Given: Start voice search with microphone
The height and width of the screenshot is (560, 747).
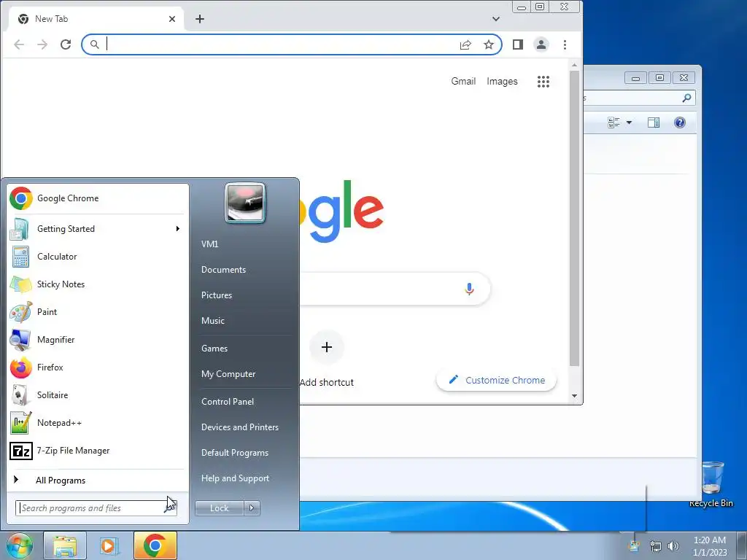Looking at the screenshot, I should tap(469, 289).
